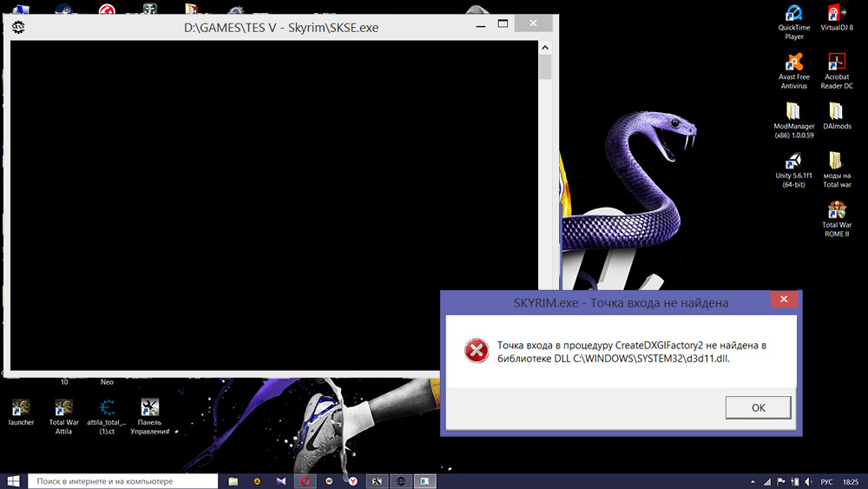Open the Панель Управления desktop shortcut
The height and width of the screenshot is (489, 868).
[x=149, y=407]
